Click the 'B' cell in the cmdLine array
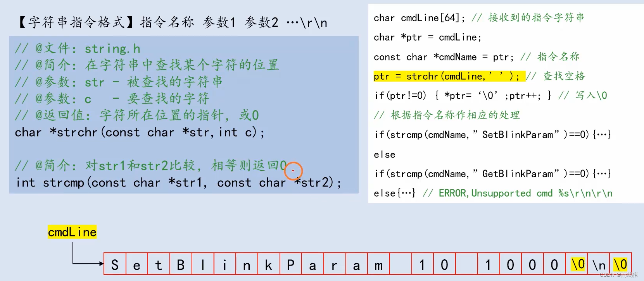This screenshot has width=644, height=281. click(181, 264)
